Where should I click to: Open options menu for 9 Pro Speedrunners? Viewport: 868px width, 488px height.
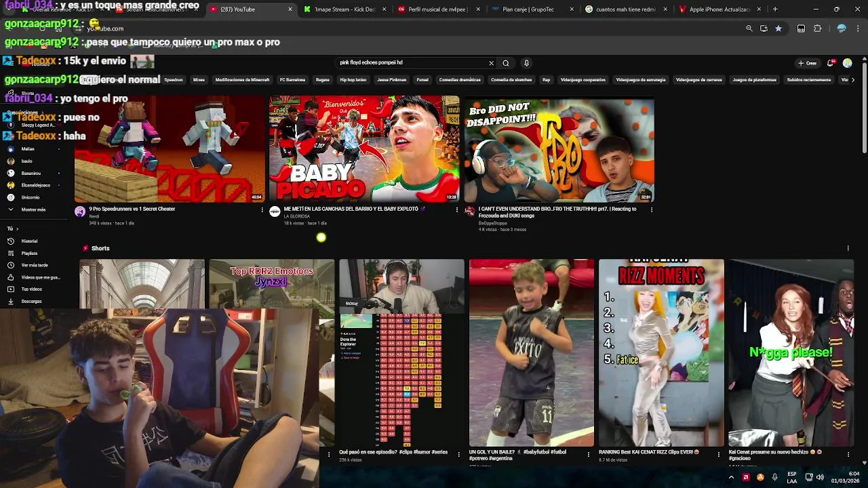click(262, 210)
